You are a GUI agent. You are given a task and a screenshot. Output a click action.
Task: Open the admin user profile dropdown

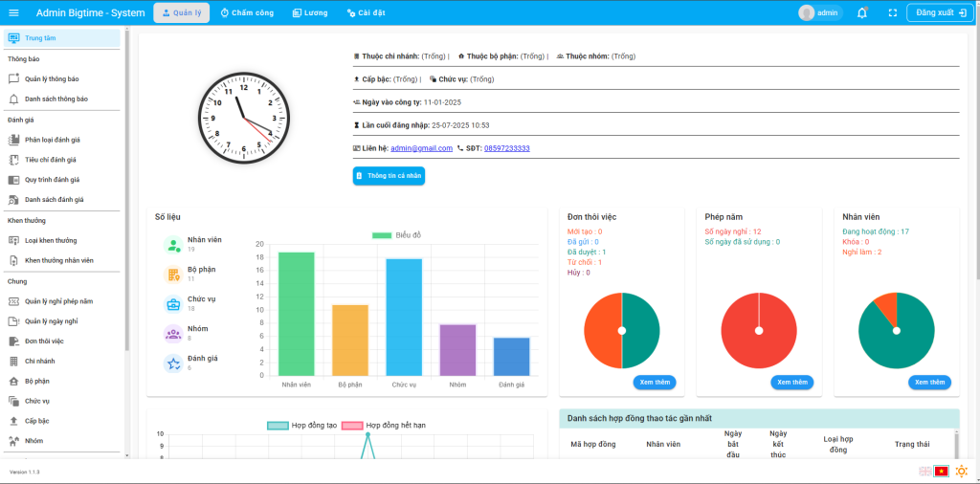[x=820, y=12]
